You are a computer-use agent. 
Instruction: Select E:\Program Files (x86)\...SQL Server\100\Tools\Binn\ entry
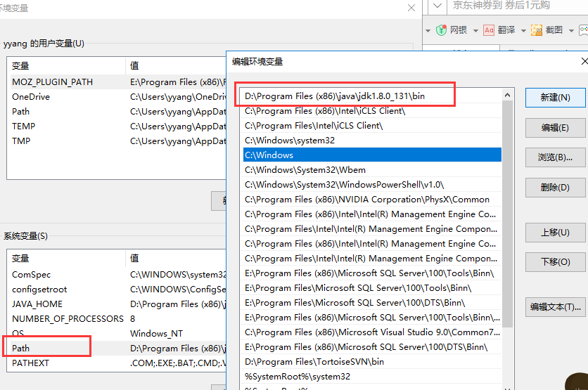point(372,273)
